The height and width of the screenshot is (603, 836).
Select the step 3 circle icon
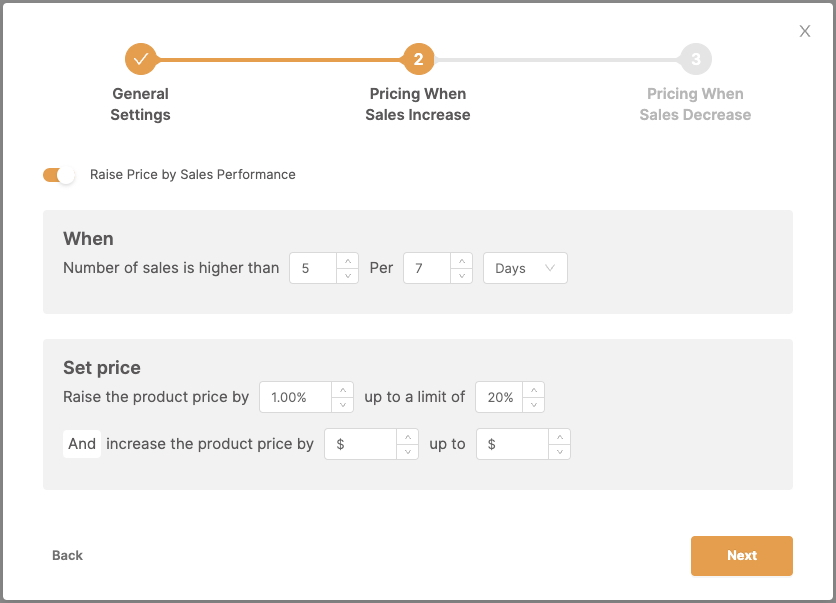pyautogui.click(x=695, y=58)
